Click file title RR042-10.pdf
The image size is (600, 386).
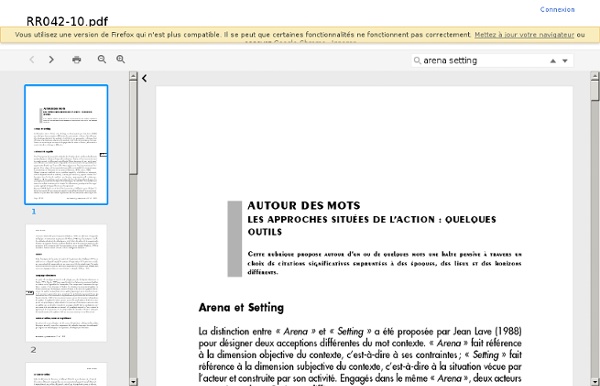coord(67,21)
